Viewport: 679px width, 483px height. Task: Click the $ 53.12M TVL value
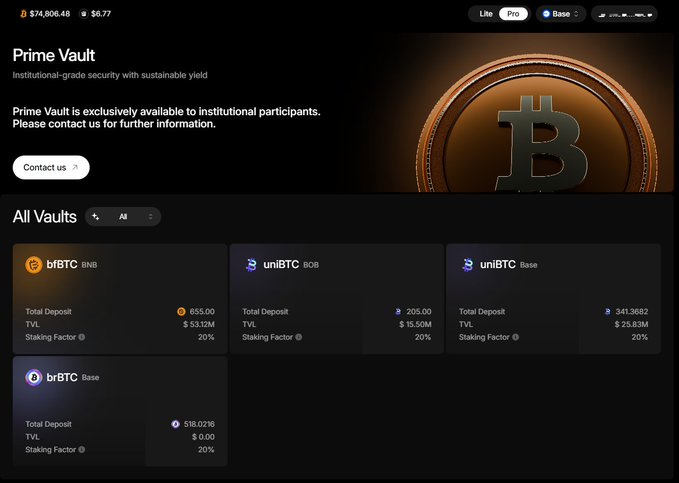[199, 324]
